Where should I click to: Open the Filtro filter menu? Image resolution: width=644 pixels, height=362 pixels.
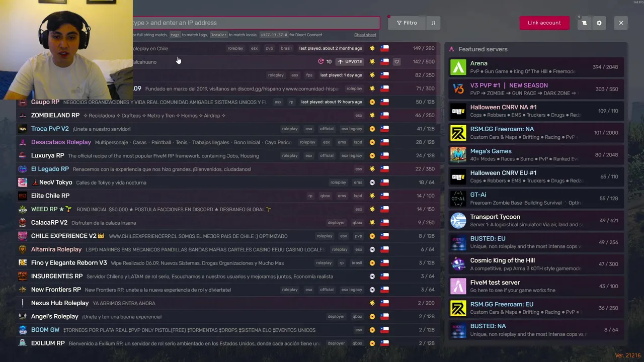click(407, 23)
